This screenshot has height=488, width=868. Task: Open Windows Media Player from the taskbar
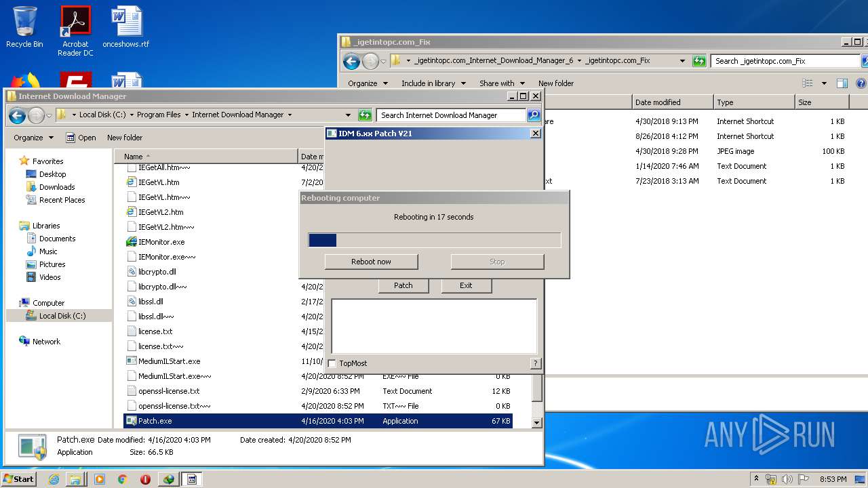pos(100,479)
